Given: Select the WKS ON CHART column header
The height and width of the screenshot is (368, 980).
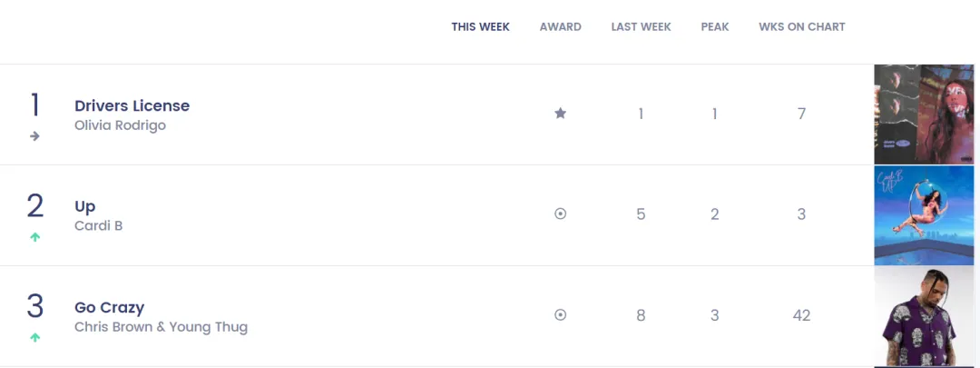Looking at the screenshot, I should click(802, 27).
